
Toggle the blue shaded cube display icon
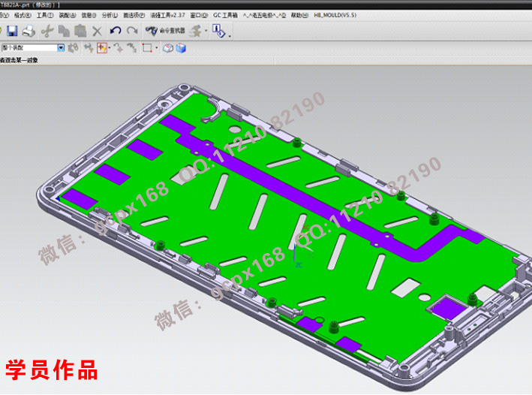(x=181, y=48)
